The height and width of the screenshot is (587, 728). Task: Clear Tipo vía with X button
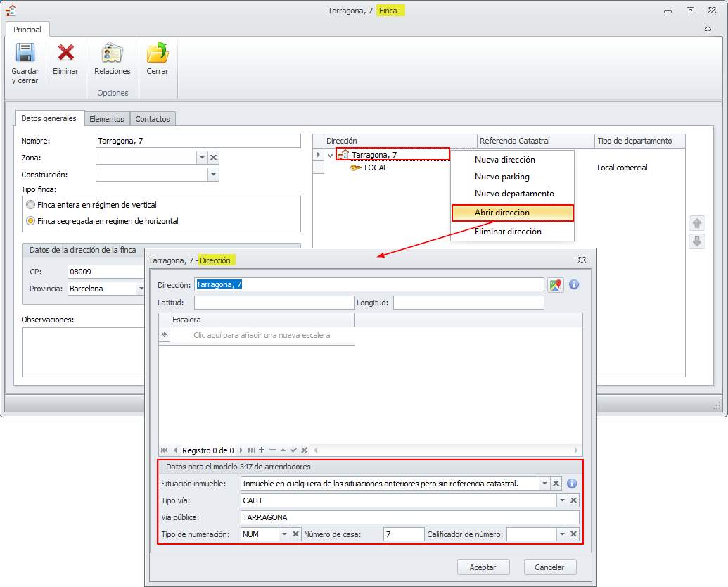pyautogui.click(x=573, y=500)
